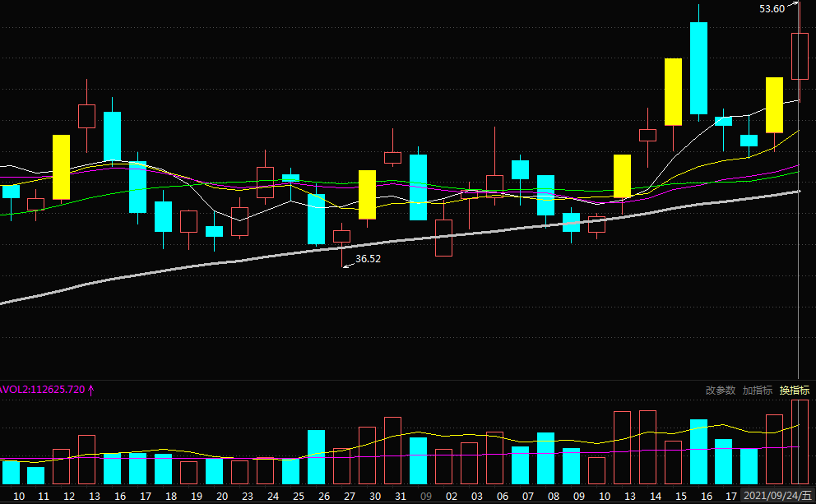Click date label 31 on the time axis
This screenshot has height=504, width=816.
401,497
